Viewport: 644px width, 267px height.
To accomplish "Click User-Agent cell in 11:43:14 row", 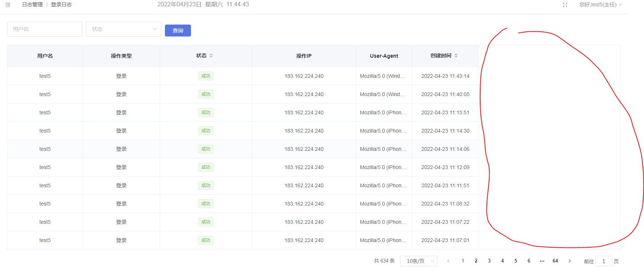I will click(383, 76).
